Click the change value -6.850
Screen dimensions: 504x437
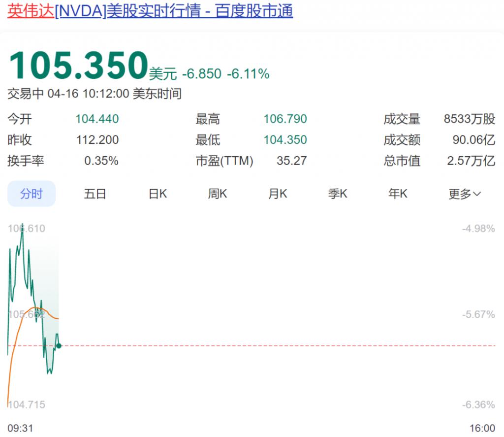point(202,74)
